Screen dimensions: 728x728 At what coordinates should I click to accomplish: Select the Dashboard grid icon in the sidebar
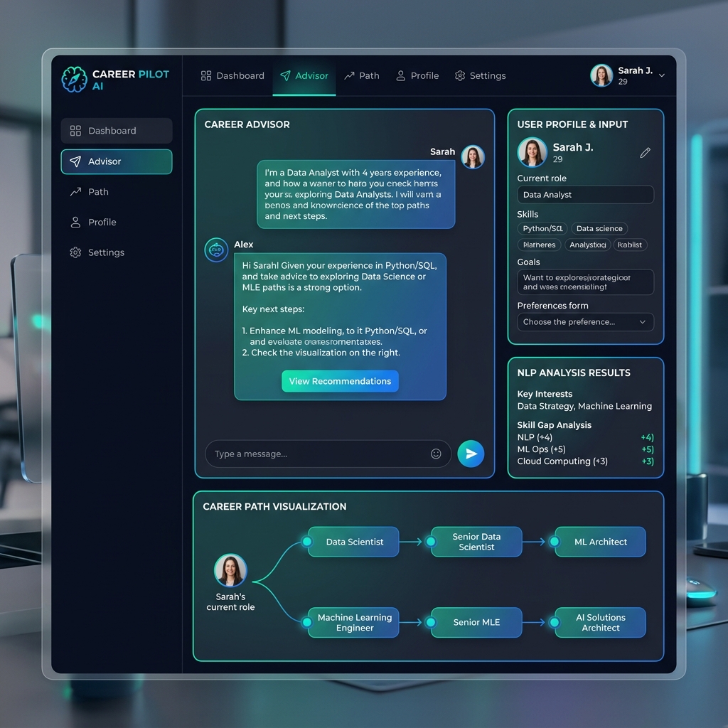point(77,130)
